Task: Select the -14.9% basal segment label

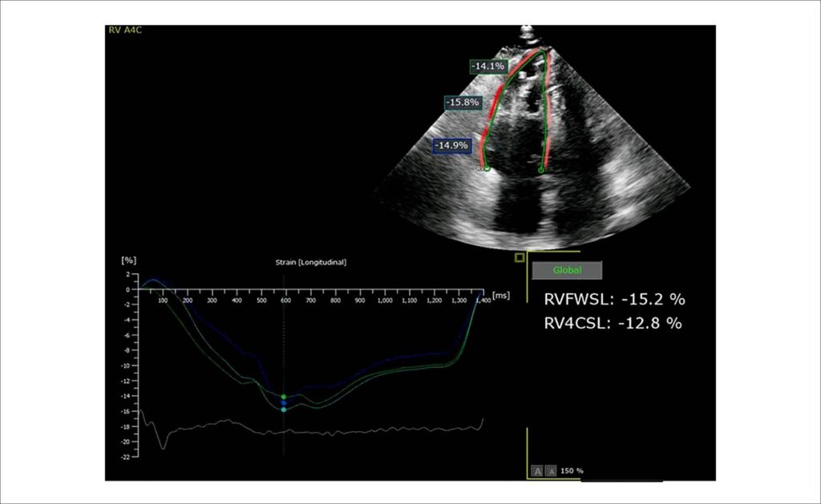Action: (x=452, y=146)
